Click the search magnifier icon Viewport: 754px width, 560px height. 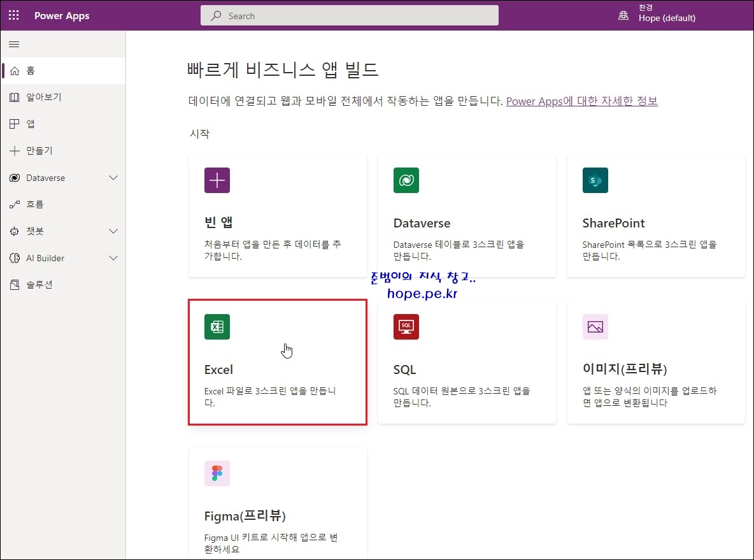216,16
